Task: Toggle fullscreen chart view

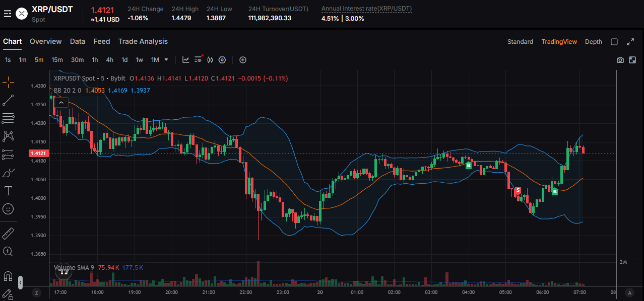Action: (630, 42)
